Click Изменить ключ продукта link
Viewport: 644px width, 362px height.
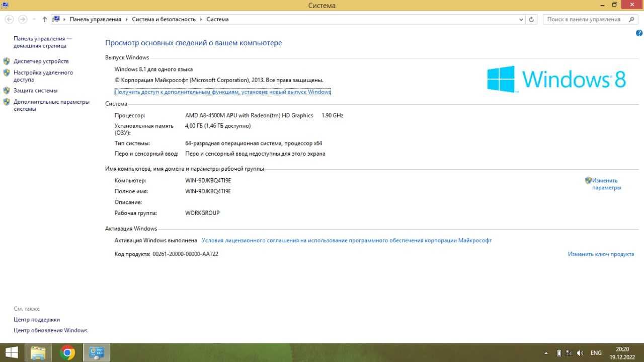(601, 254)
